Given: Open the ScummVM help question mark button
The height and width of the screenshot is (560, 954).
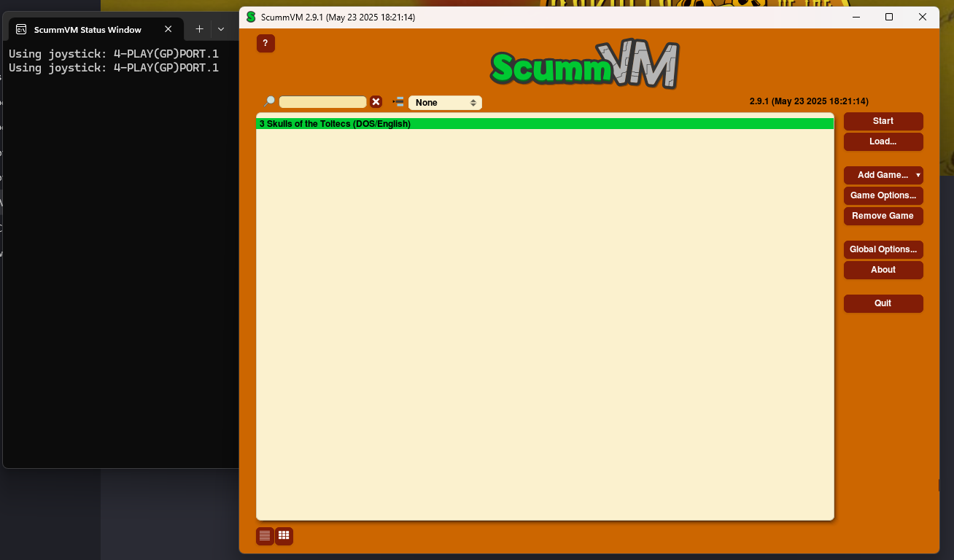Looking at the screenshot, I should [x=265, y=44].
